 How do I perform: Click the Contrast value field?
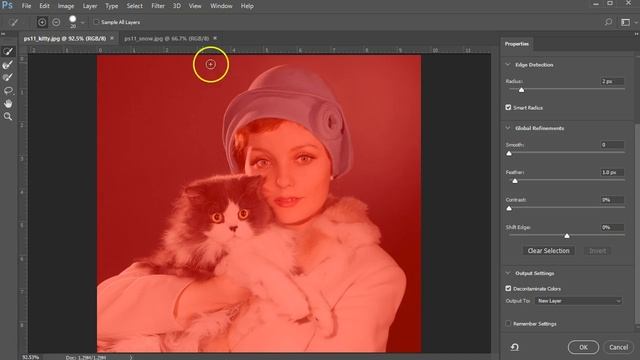click(x=612, y=200)
